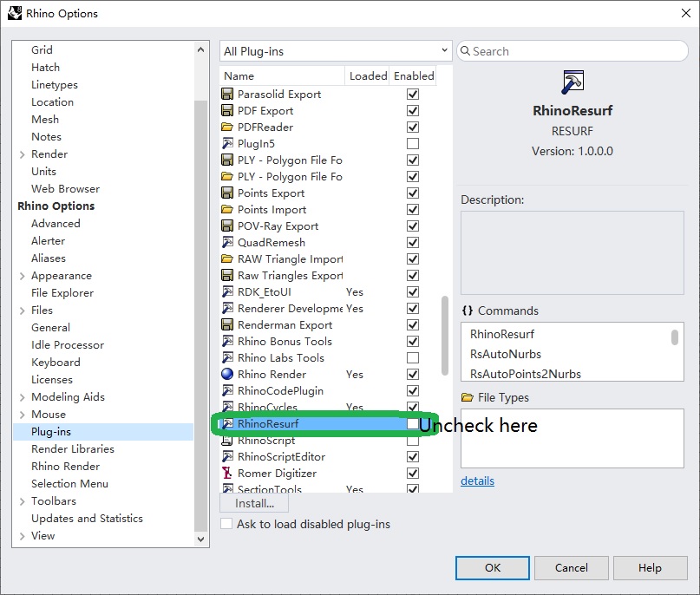Select the Keyboard options page
The width and height of the screenshot is (700, 595).
click(x=56, y=362)
